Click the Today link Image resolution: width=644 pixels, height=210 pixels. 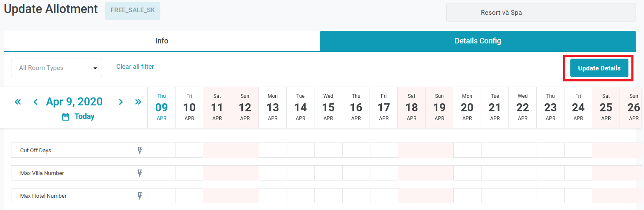click(84, 116)
